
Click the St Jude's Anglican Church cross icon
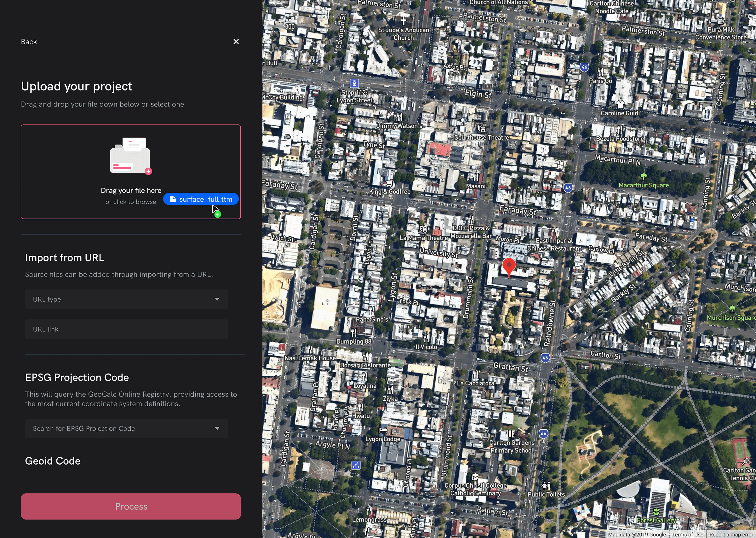pos(403,21)
